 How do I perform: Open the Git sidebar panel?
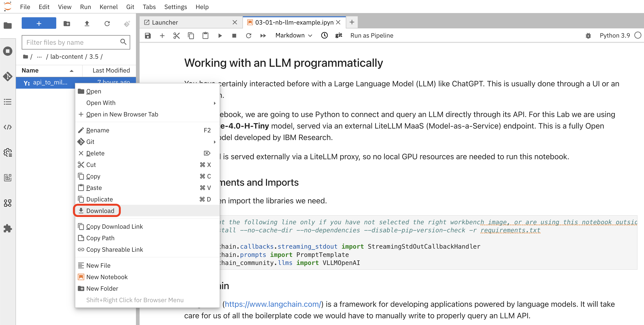pyautogui.click(x=8, y=77)
